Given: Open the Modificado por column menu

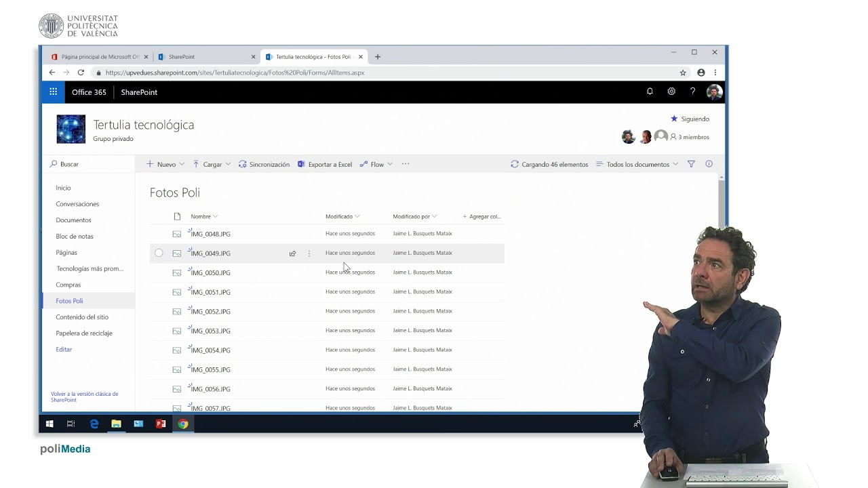Looking at the screenshot, I should 415,216.
